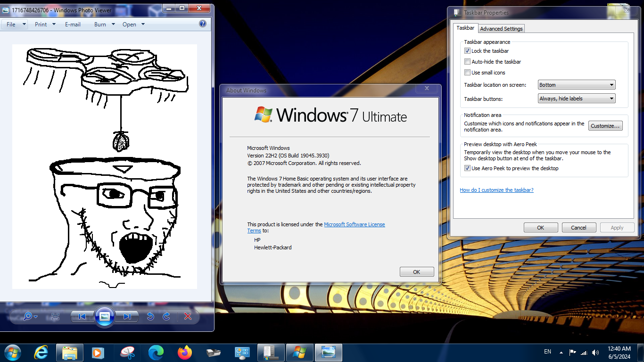Delete the photo with the red X
Image resolution: width=644 pixels, height=362 pixels.
point(188,316)
